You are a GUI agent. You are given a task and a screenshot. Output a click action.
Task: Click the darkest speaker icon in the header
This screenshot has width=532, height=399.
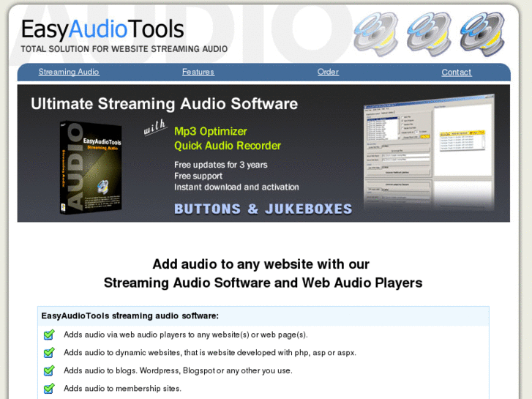[482, 34]
